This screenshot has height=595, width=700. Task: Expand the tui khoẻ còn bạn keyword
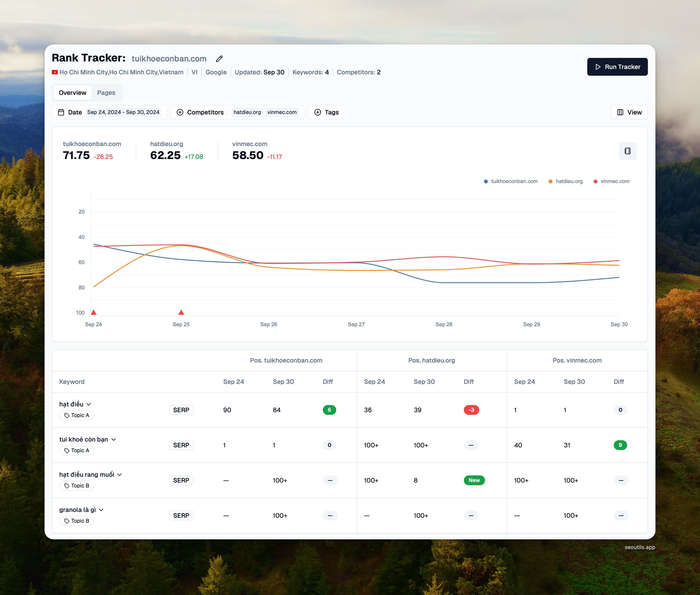pyautogui.click(x=114, y=440)
